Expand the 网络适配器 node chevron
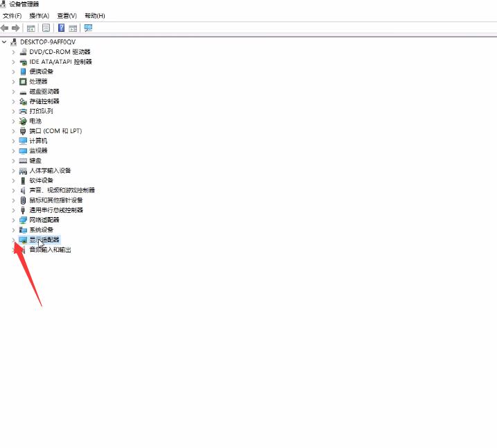This screenshot has height=448, width=497. click(x=13, y=220)
